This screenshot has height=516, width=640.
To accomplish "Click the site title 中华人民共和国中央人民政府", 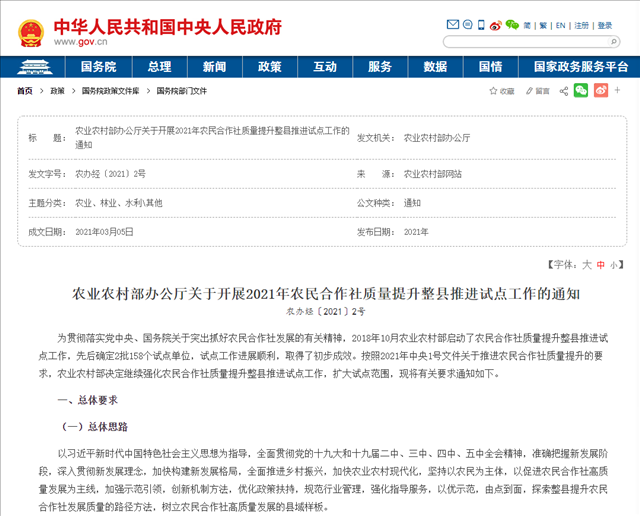I will pyautogui.click(x=168, y=27).
